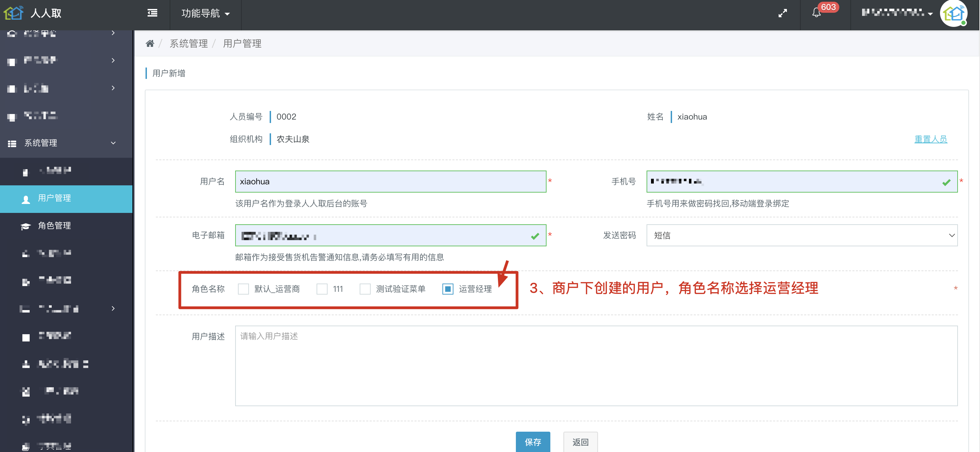
Task: Click the 用户名 input containing xiaohua
Action: [x=390, y=181]
